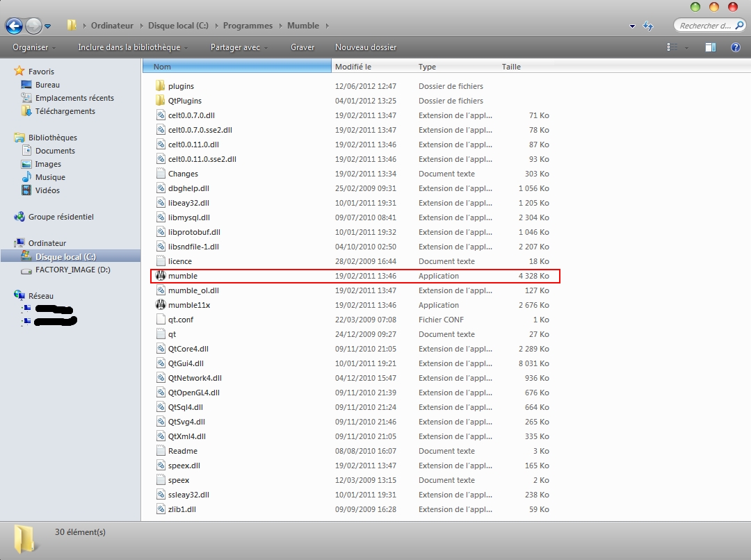Select dbghelp.dll file icon
This screenshot has width=751, height=560.
pyautogui.click(x=161, y=188)
